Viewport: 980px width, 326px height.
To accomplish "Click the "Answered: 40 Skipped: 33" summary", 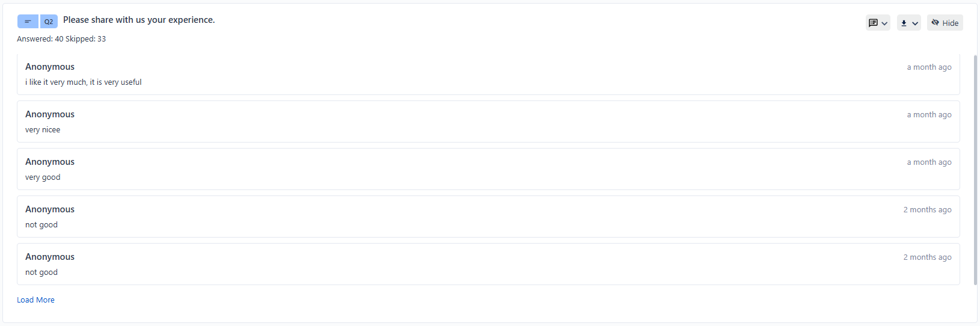I will point(61,39).
